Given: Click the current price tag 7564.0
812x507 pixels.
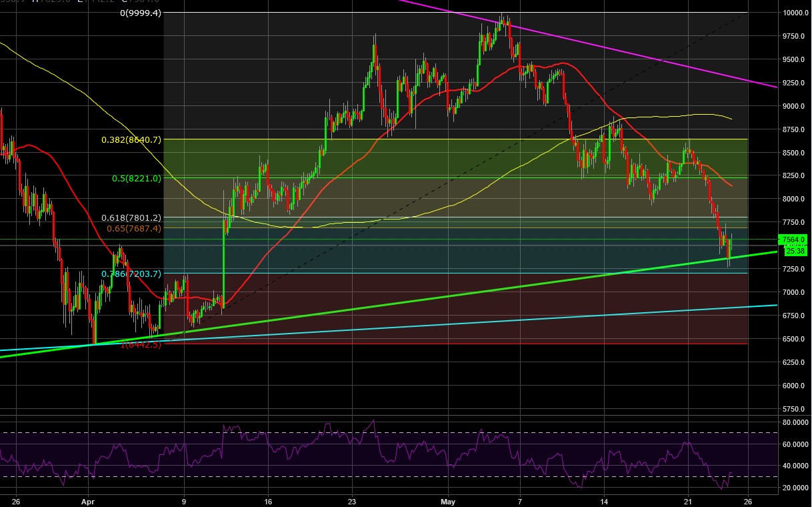Looking at the screenshot, I should 792,239.
